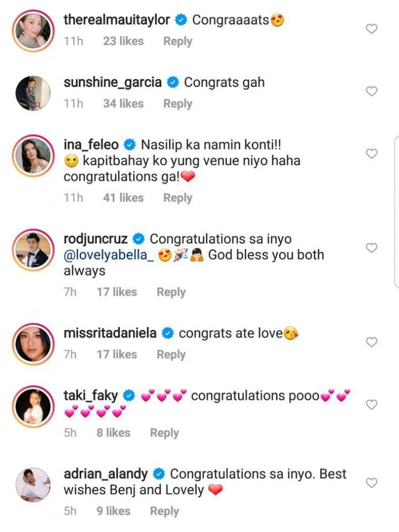This screenshot has height=532, width=399.
Task: View the 41 likes on ina_feleo's comment
Action: (123, 198)
